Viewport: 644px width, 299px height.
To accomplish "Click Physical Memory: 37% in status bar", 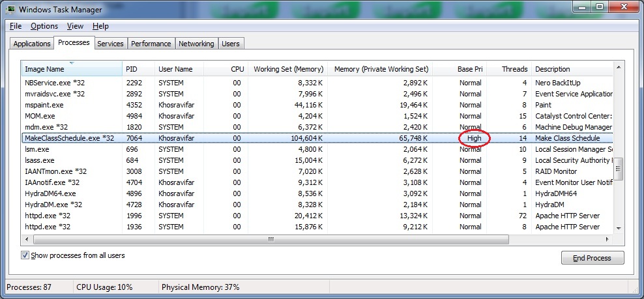I will point(200,287).
